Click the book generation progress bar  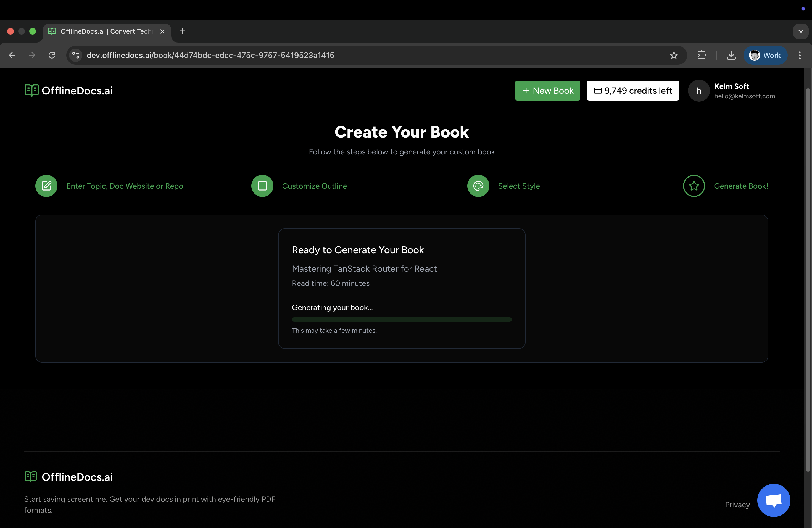coord(402,319)
